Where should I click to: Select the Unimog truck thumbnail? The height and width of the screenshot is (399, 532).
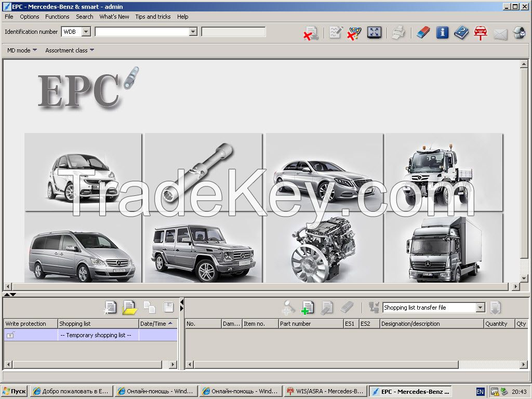coord(444,172)
